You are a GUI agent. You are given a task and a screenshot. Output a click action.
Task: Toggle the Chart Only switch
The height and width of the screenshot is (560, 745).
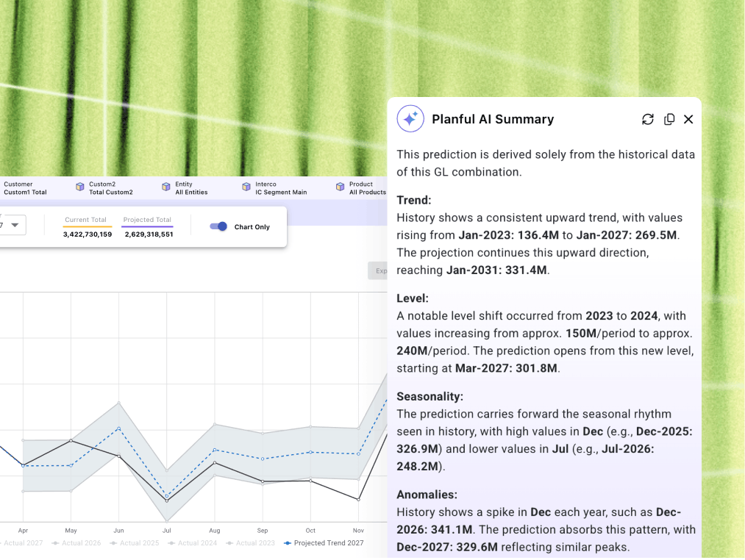point(218,226)
